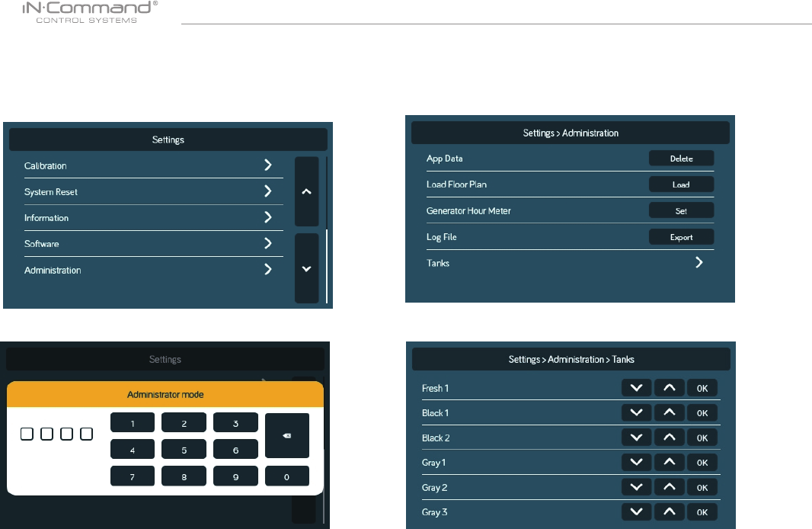Open Tanks submenu chevron

(x=699, y=262)
